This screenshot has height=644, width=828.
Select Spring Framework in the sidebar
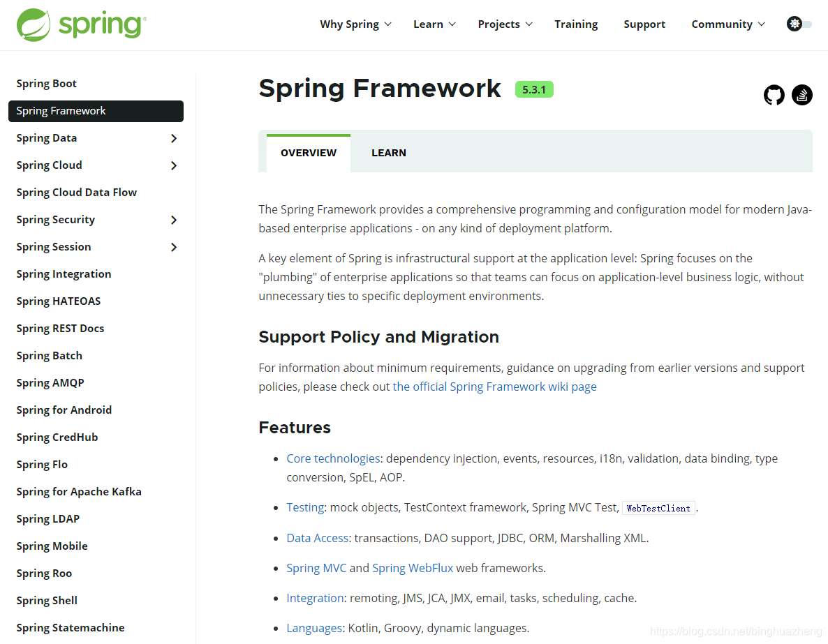(x=96, y=111)
